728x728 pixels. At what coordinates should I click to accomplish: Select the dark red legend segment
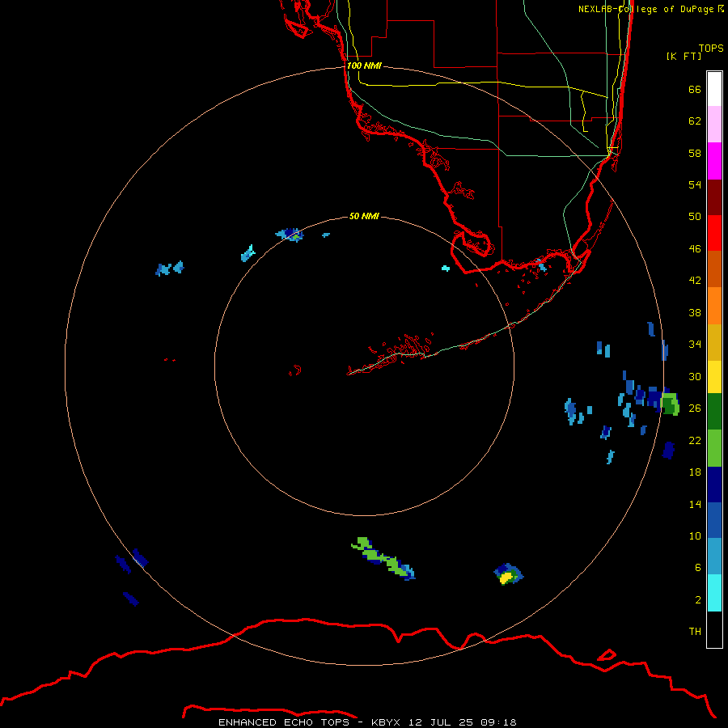[x=714, y=197]
